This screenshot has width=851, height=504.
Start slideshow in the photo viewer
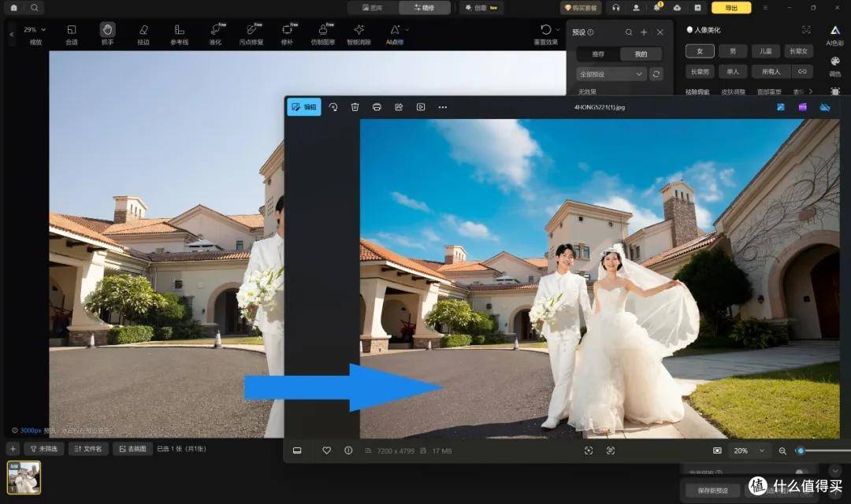point(421,107)
